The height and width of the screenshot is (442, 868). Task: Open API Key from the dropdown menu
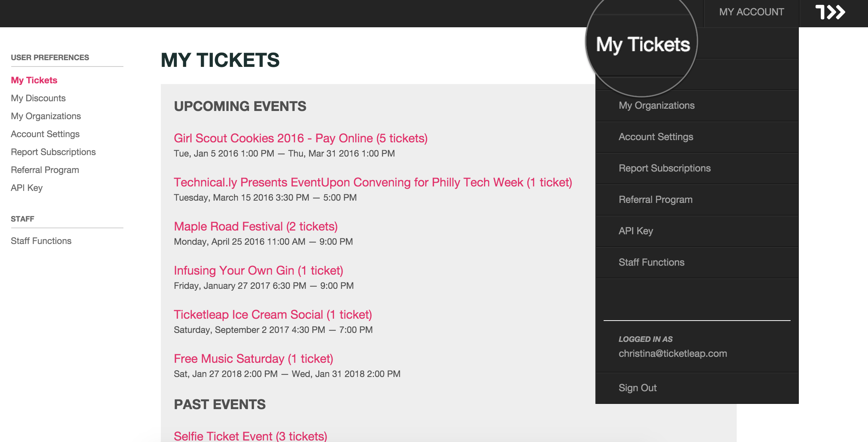click(635, 231)
